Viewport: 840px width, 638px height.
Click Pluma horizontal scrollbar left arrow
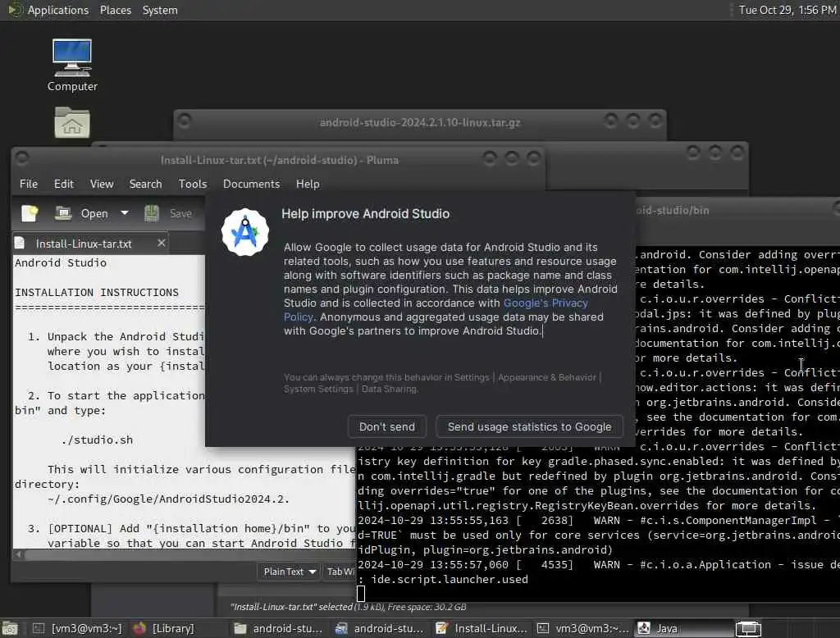tap(18, 554)
